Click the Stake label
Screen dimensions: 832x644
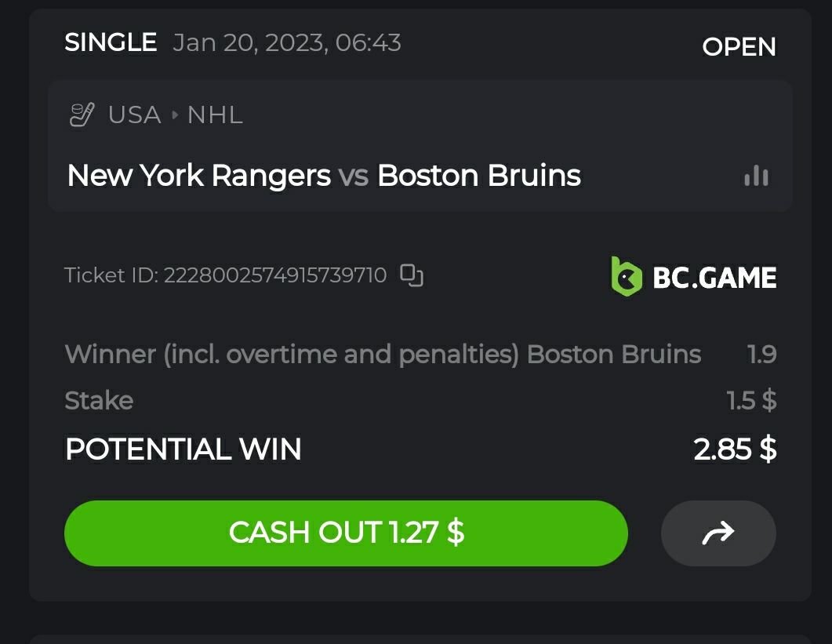(99, 401)
